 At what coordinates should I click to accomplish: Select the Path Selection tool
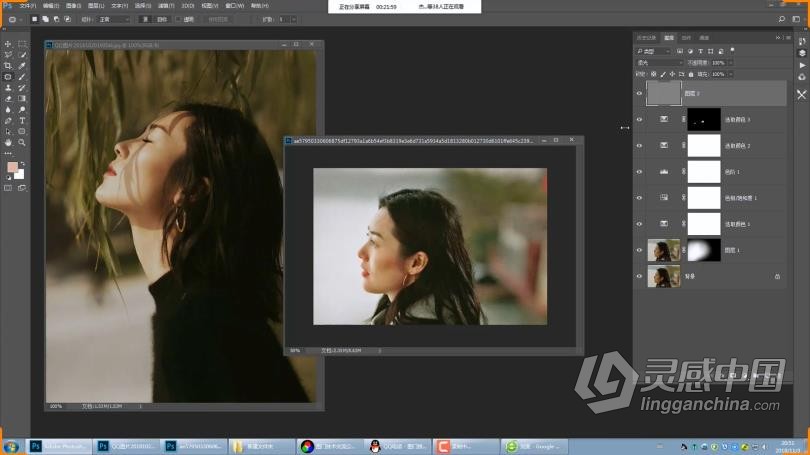pos(8,131)
